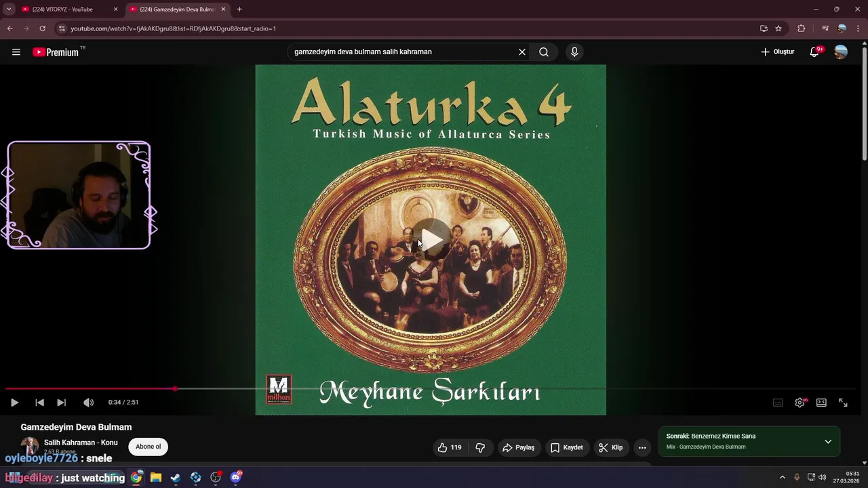868x488 pixels.
Task: Show hidden system tray icons
Action: [782, 477]
